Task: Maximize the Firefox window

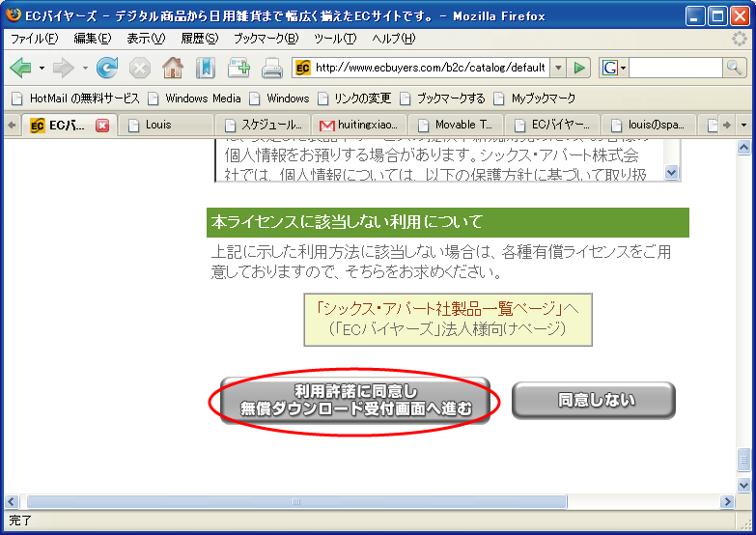Action: click(717, 16)
